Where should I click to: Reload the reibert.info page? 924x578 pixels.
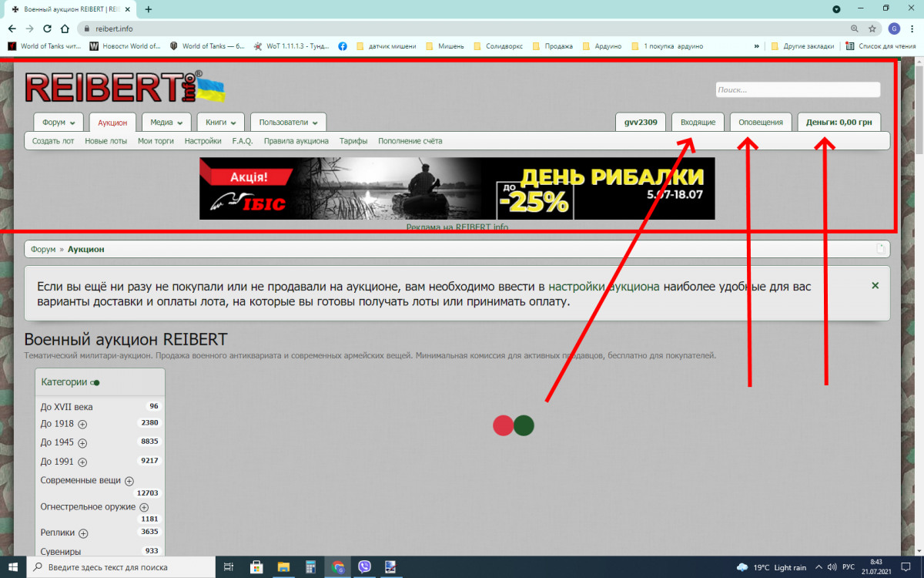(47, 29)
